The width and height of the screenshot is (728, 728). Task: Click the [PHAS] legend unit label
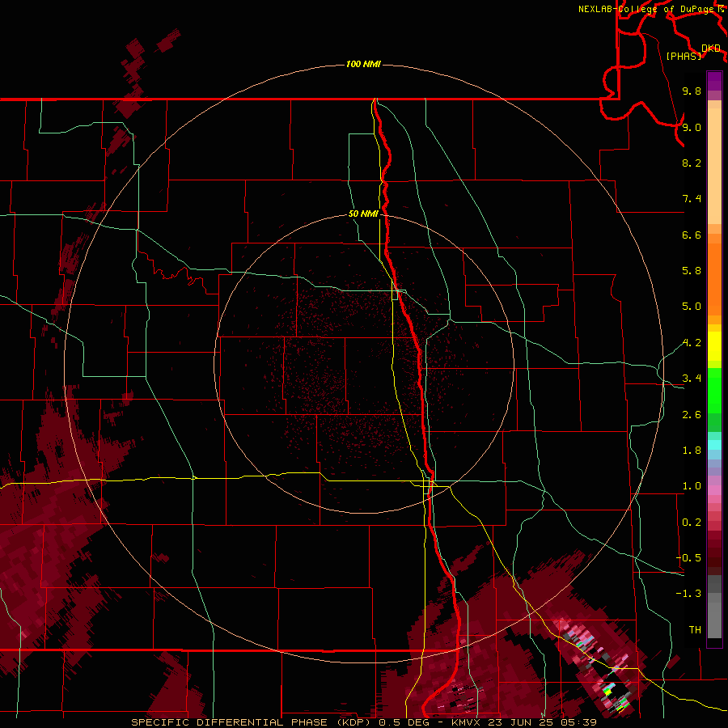click(x=684, y=57)
